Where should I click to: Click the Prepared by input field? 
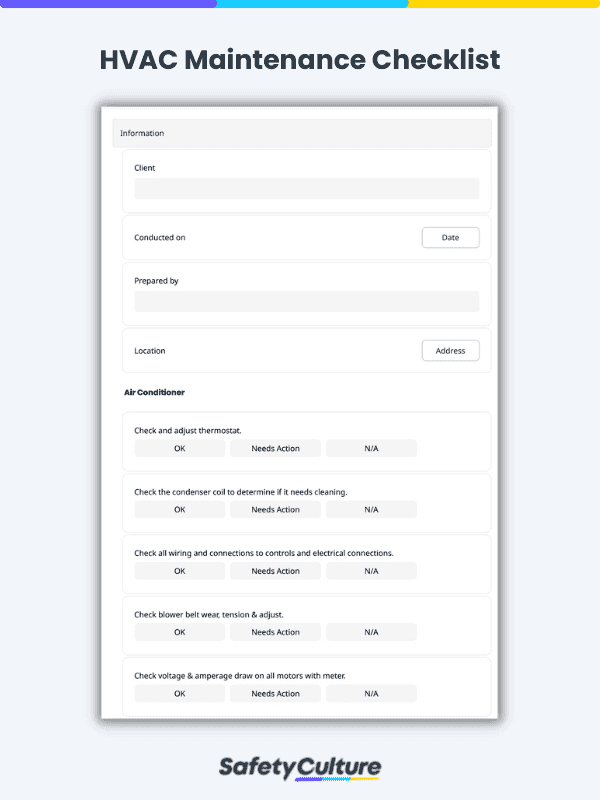coord(306,301)
